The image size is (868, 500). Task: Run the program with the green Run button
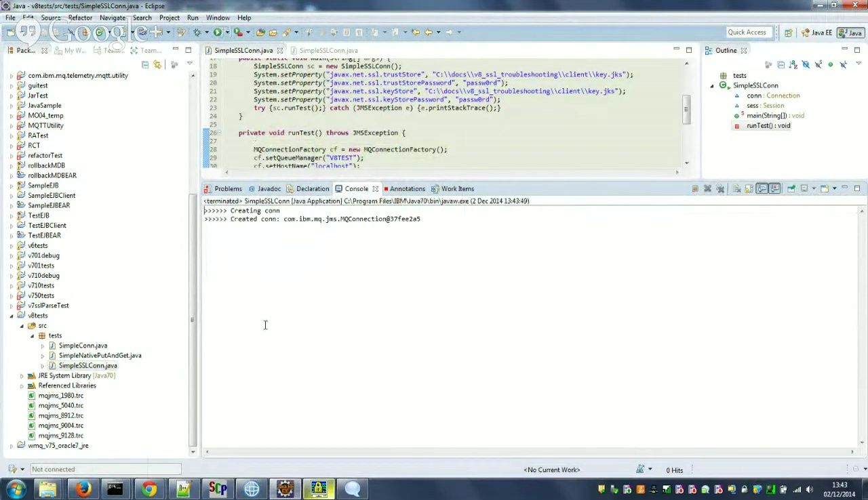click(217, 32)
